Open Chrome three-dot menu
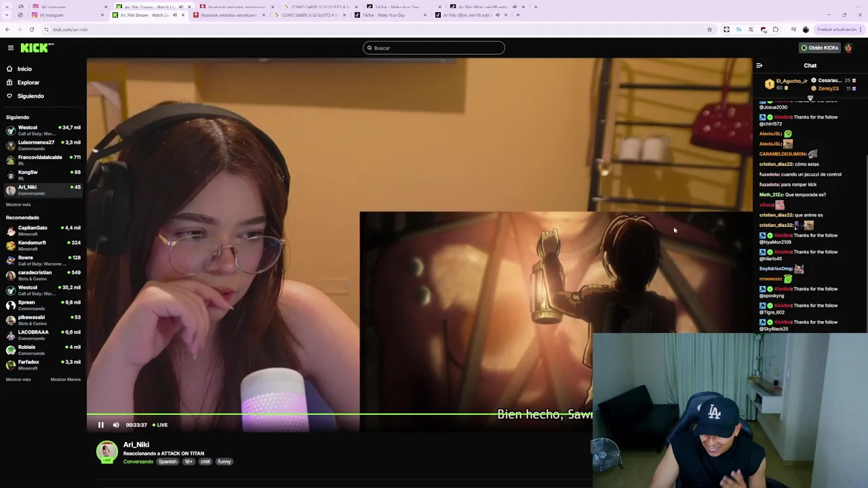 [861, 29]
